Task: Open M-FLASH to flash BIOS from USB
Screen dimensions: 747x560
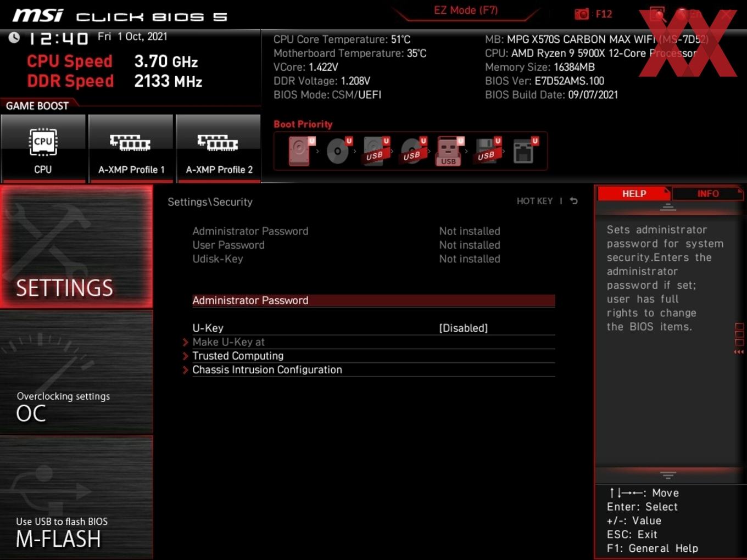Action: tap(76, 498)
